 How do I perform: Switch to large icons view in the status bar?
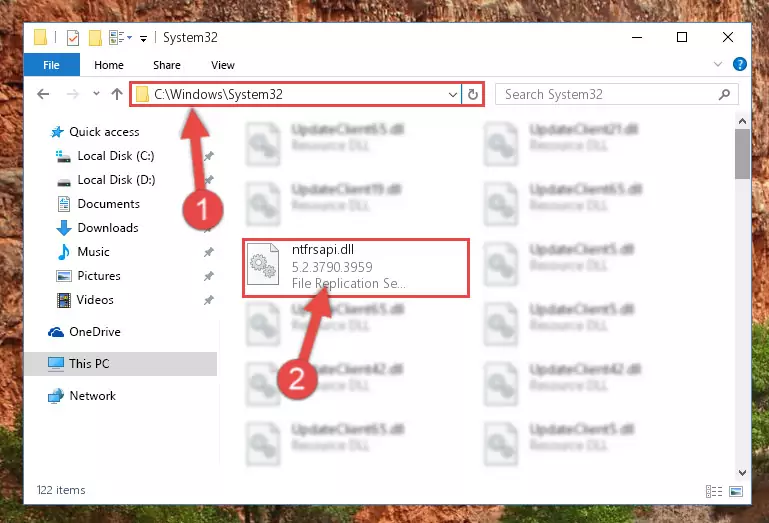click(736, 491)
